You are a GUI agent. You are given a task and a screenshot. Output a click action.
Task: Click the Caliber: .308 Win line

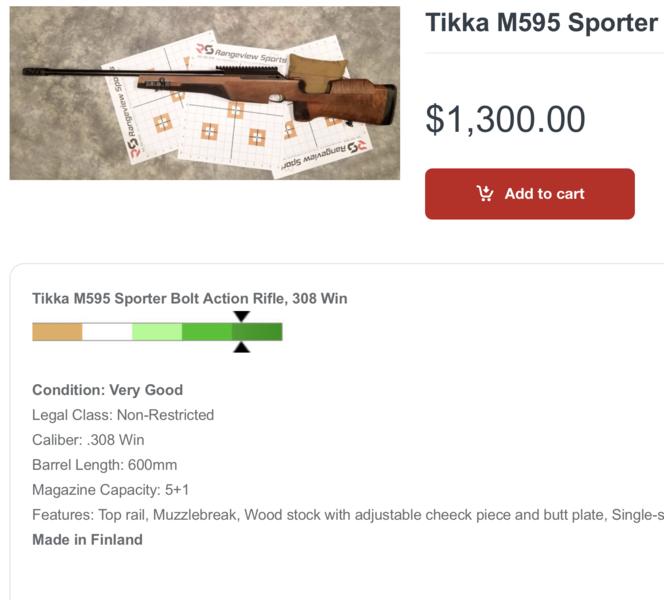coord(88,440)
